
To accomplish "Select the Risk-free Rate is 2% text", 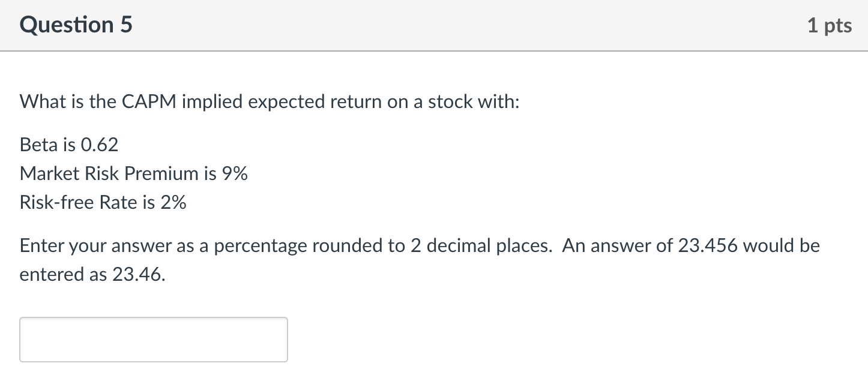I will tap(103, 202).
